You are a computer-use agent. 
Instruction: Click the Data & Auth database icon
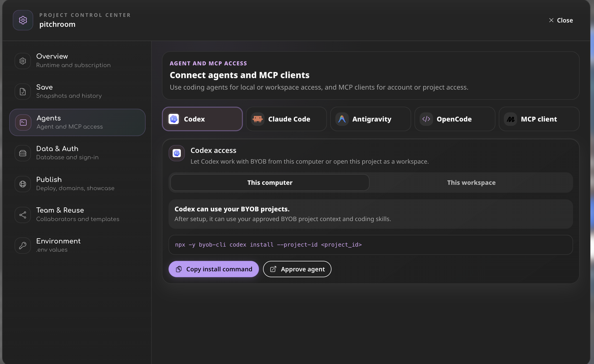click(23, 153)
